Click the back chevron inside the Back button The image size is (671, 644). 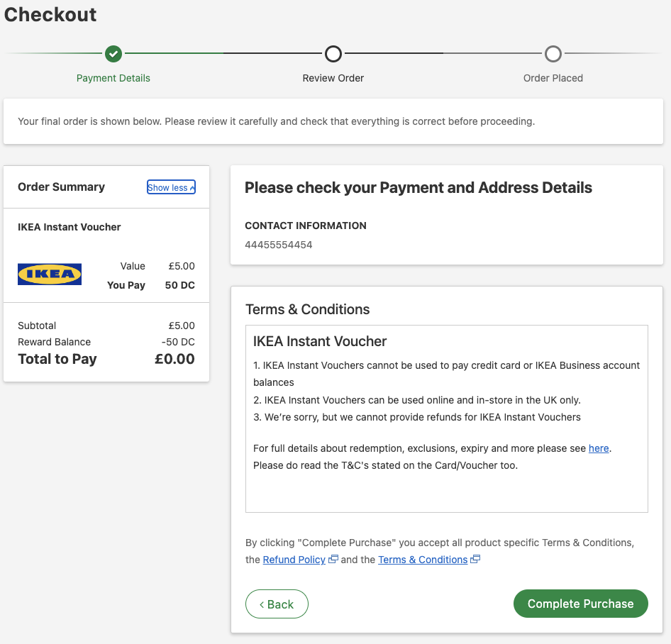[x=263, y=604]
